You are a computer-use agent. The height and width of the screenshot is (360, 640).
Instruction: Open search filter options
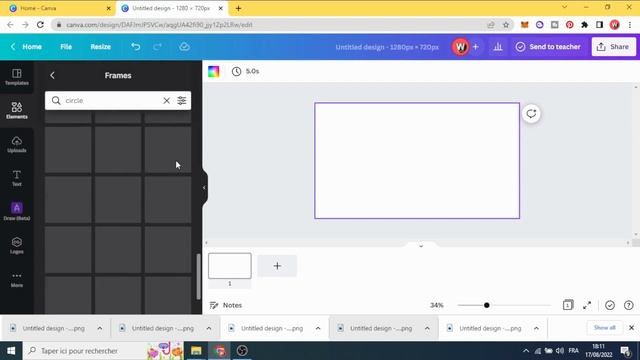[182, 100]
